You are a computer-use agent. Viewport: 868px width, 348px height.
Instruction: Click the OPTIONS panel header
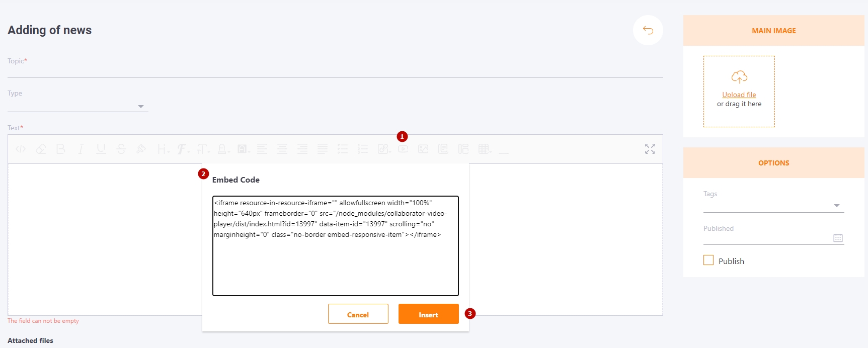tap(774, 163)
